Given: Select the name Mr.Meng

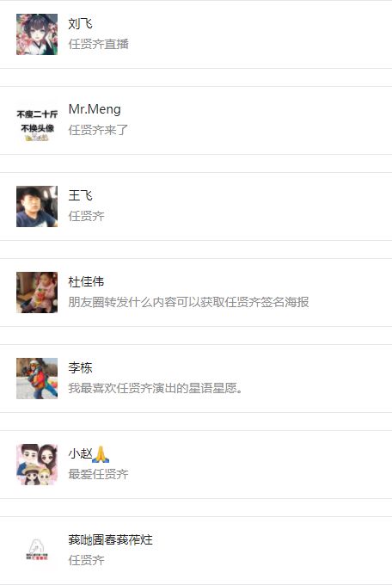Looking at the screenshot, I should coord(95,109).
